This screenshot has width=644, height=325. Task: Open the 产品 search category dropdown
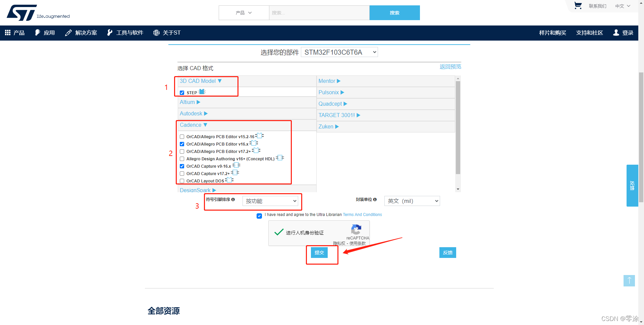click(244, 13)
